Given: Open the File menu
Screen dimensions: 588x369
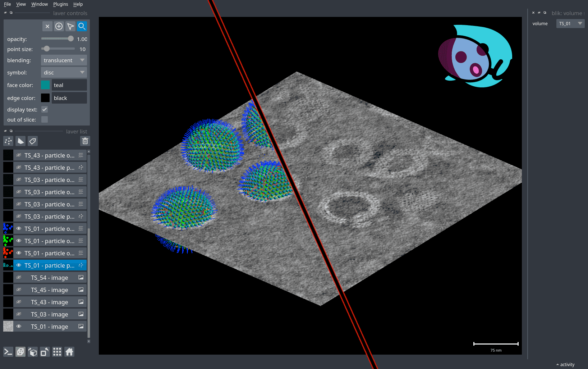Looking at the screenshot, I should point(8,4).
